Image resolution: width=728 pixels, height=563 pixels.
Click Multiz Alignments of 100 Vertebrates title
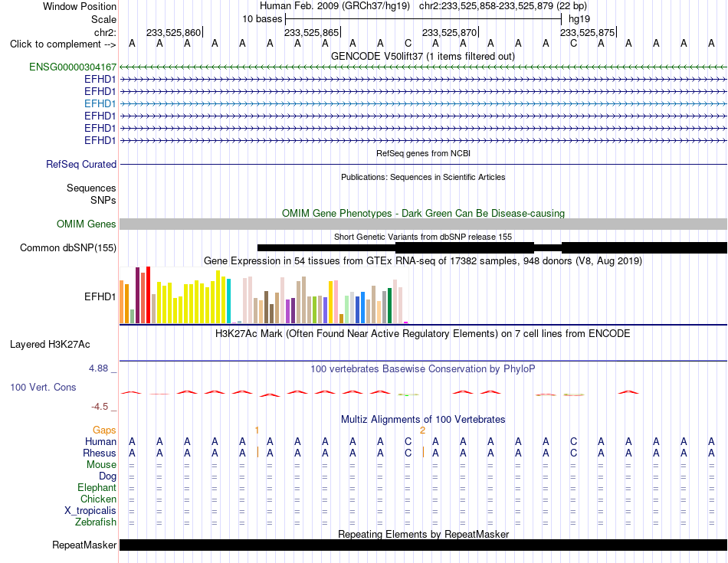tap(423, 420)
